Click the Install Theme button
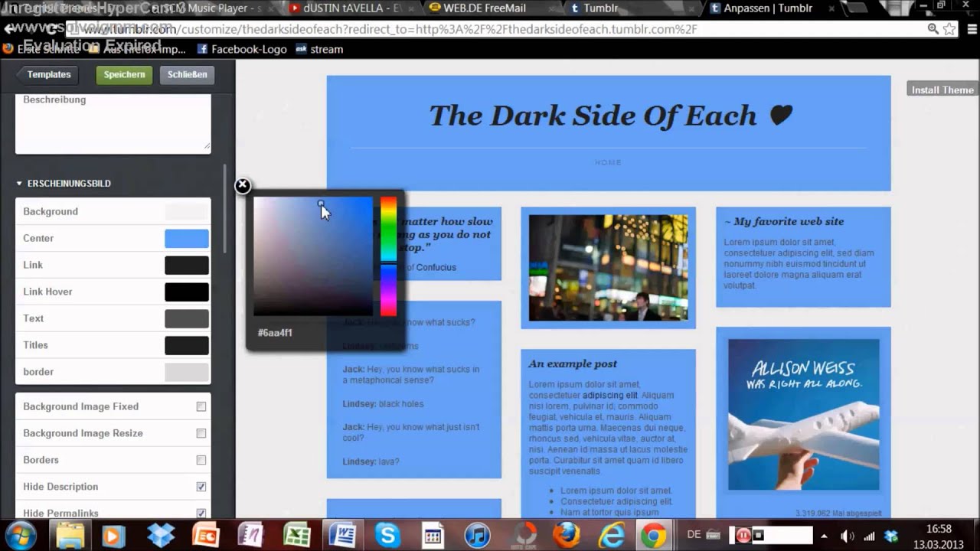Screen dimensions: 980x551 pyautogui.click(x=942, y=90)
